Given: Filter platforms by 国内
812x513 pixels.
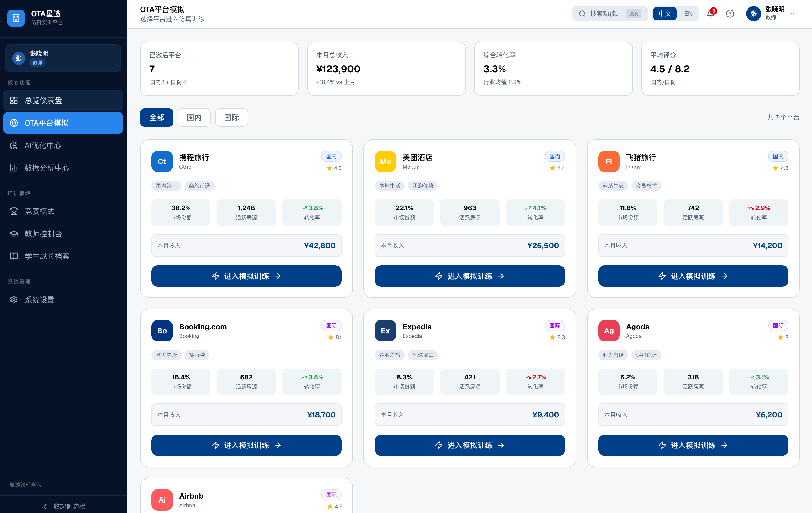Looking at the screenshot, I should (194, 118).
